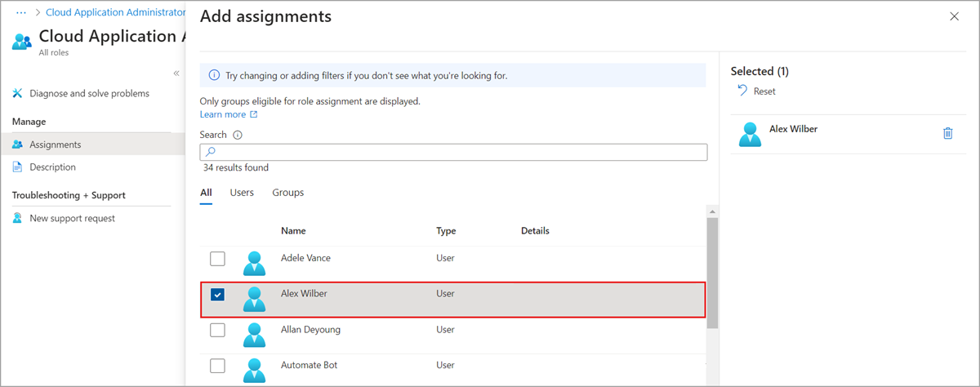Check the Adele Vance checkbox

(217, 259)
